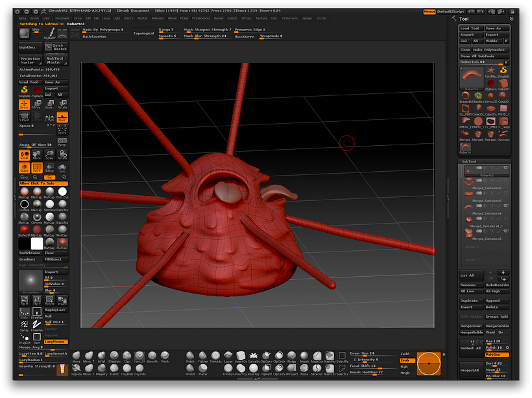The width and height of the screenshot is (532, 398).
Task: Toggle the Floor grid button
Action: 62,117
